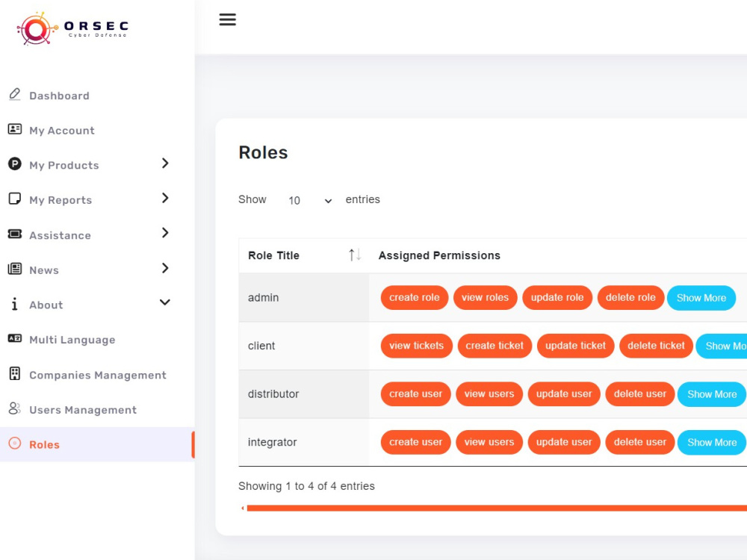
Task: Collapse the About section
Action: click(164, 303)
